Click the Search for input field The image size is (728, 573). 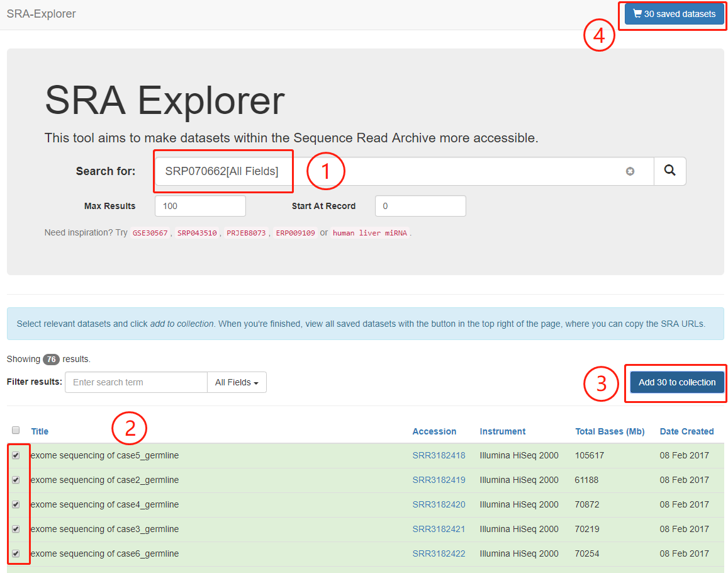coord(404,171)
